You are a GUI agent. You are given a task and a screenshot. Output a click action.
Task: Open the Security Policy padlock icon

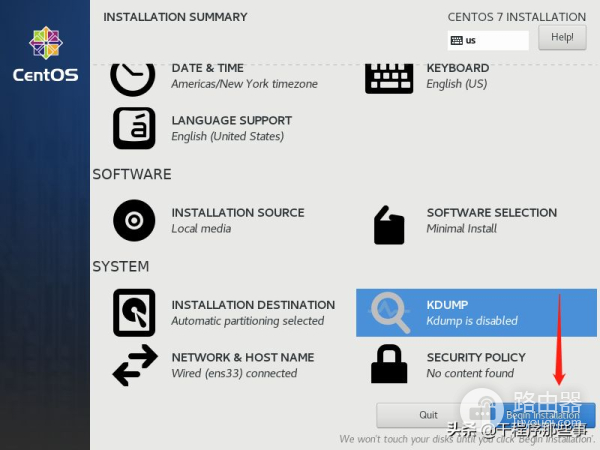[389, 364]
